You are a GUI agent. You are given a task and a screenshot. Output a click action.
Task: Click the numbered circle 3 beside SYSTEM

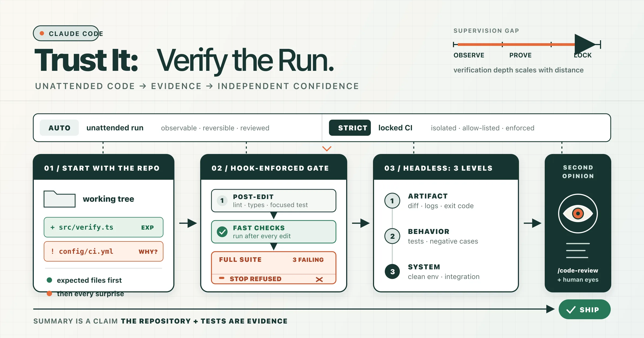pyautogui.click(x=392, y=271)
